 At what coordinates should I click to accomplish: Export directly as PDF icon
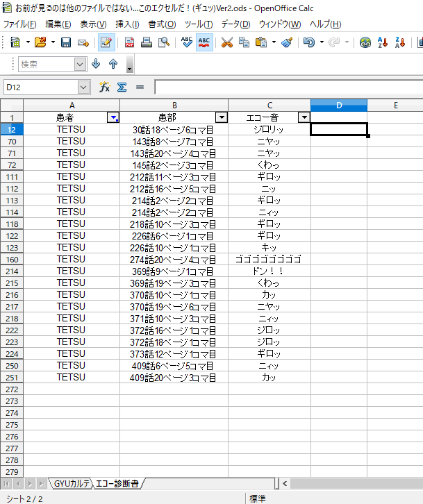tap(129, 42)
